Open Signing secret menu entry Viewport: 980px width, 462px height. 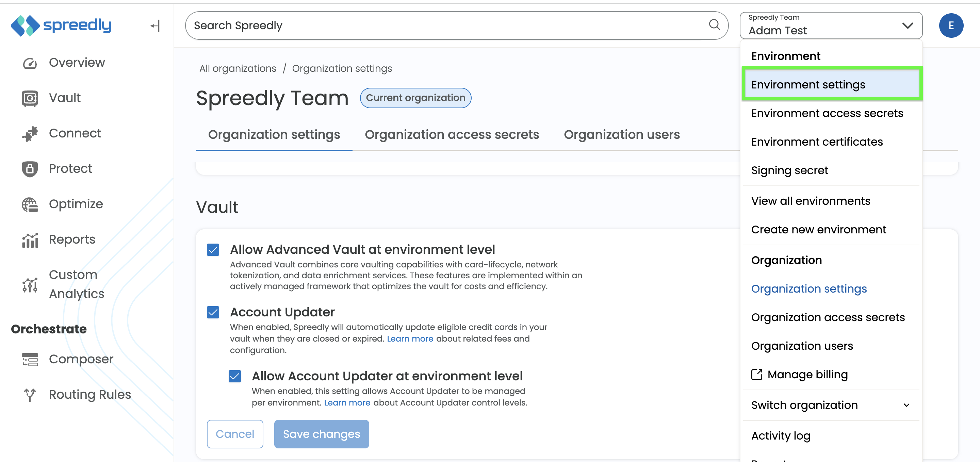(x=831, y=170)
